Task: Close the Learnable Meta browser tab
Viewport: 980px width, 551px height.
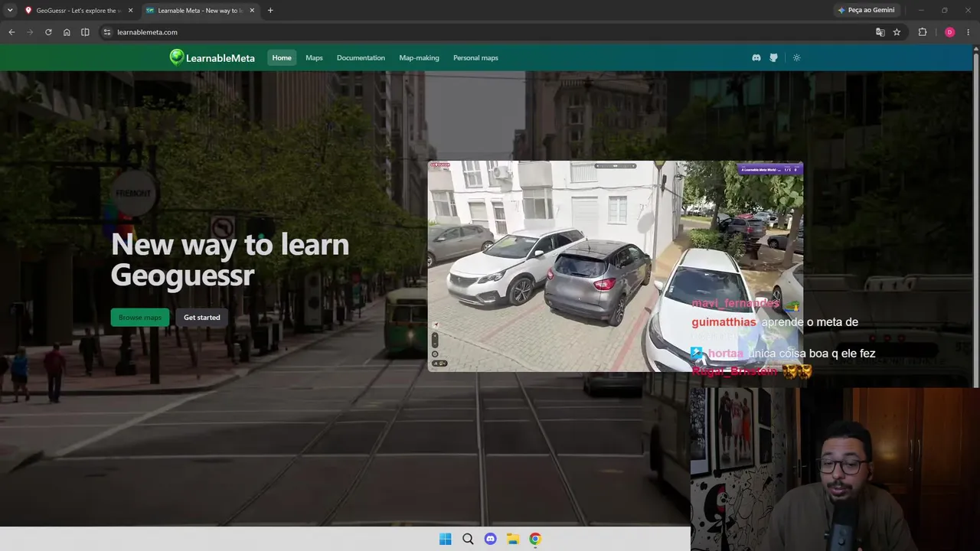Action: point(252,11)
